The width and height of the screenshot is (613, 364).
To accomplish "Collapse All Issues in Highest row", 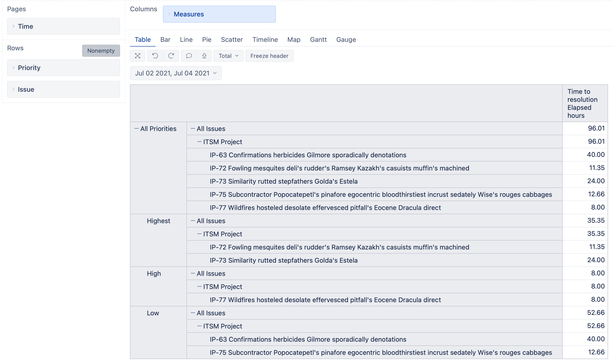I will [x=193, y=221].
